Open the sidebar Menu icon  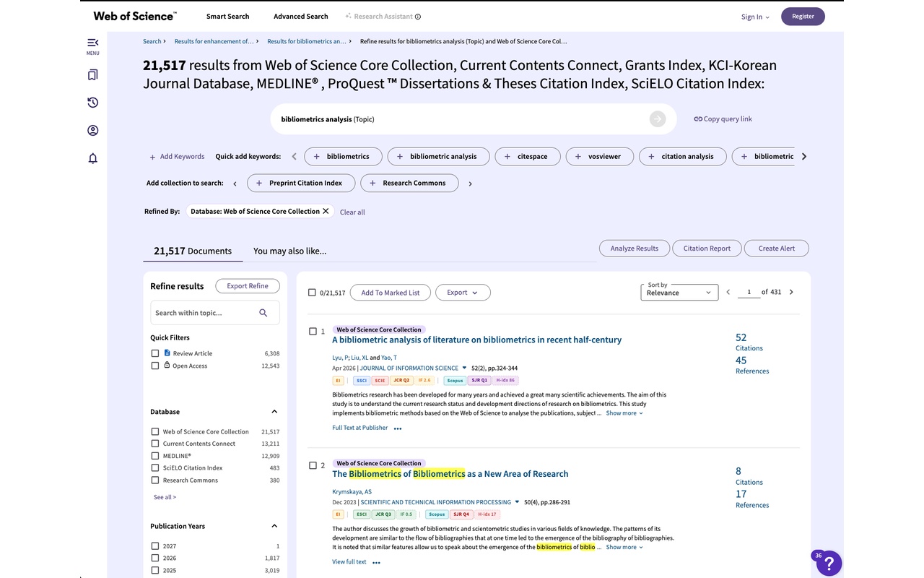[92, 43]
